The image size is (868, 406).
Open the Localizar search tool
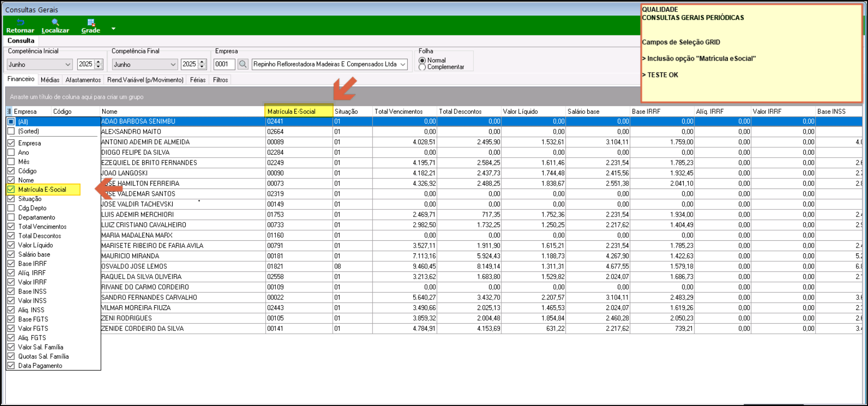tap(55, 26)
